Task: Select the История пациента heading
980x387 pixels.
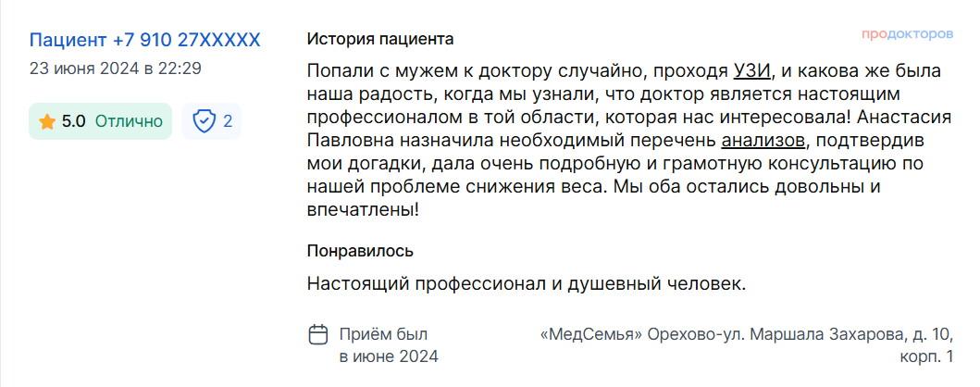Action: [x=380, y=40]
